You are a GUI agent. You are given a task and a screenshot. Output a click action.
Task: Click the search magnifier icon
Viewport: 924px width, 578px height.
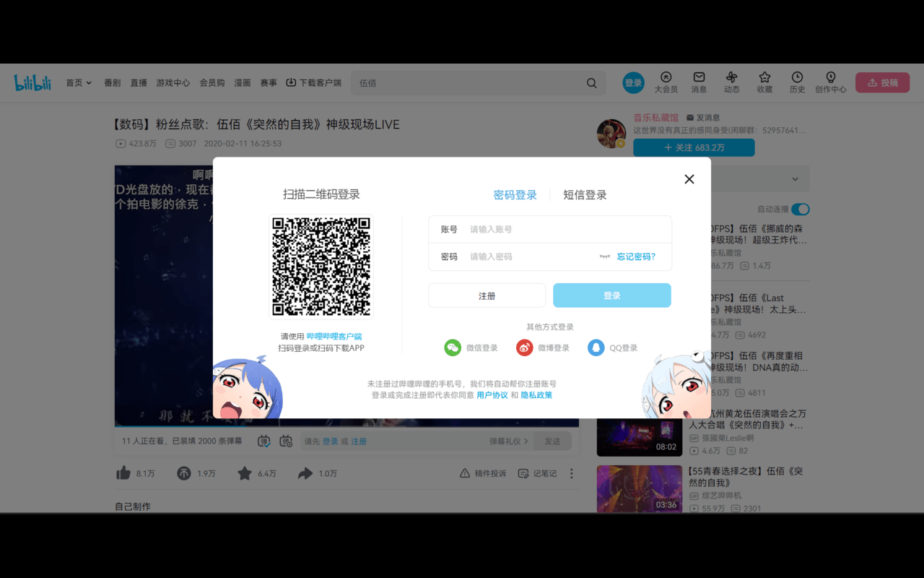click(x=591, y=83)
